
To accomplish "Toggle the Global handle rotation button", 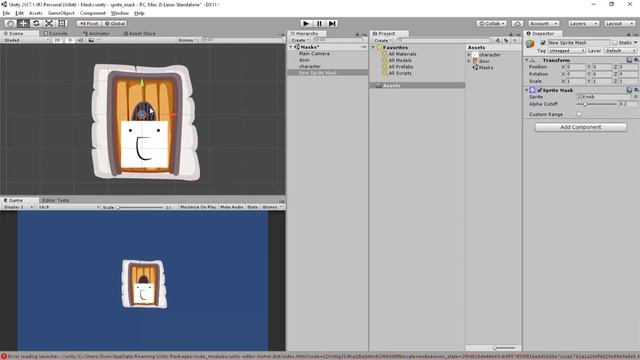I will (x=115, y=24).
